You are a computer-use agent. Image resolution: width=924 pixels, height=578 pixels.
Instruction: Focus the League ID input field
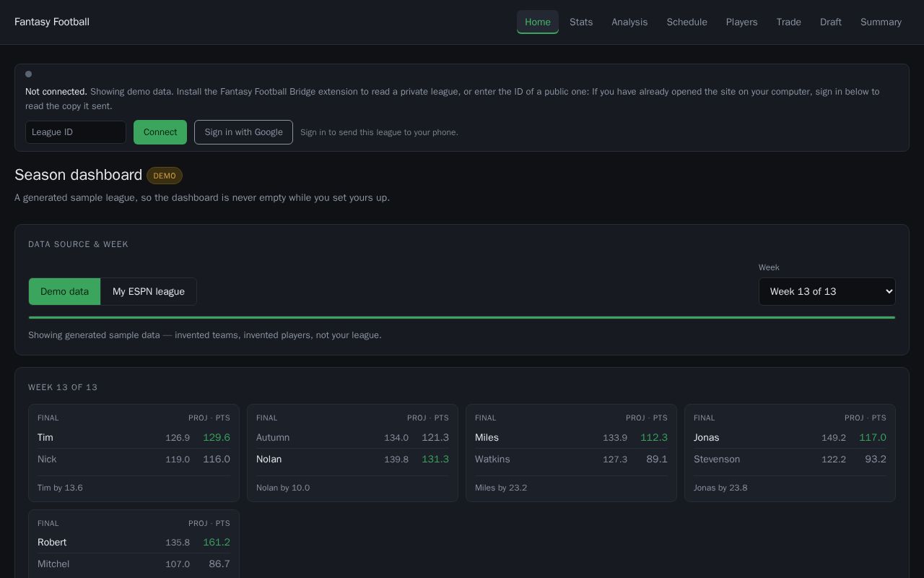click(x=76, y=132)
